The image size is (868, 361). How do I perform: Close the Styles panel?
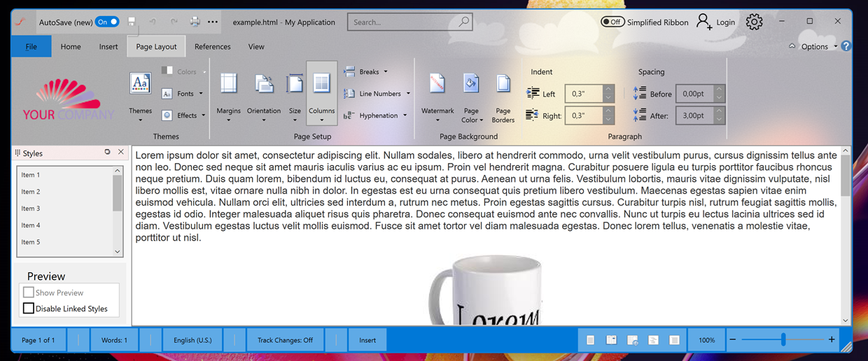pos(120,152)
